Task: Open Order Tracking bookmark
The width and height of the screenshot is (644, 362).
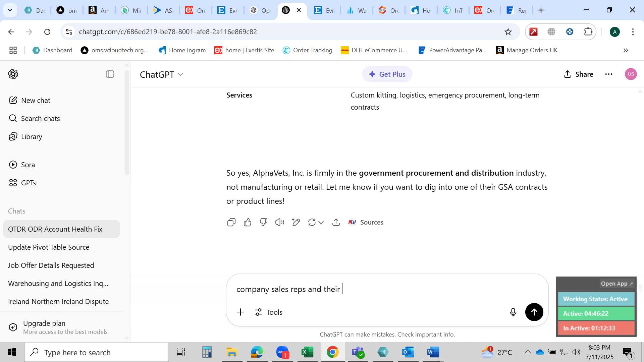Action: click(308, 50)
